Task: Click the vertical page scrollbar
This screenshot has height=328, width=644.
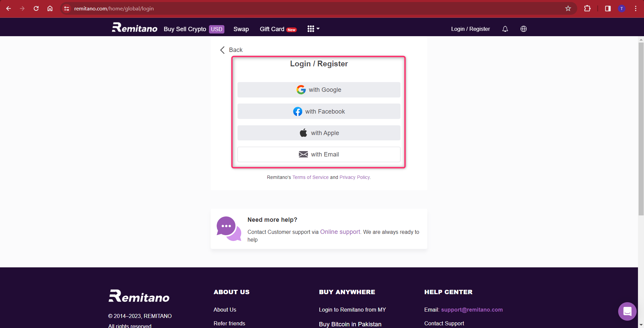Action: click(x=641, y=129)
